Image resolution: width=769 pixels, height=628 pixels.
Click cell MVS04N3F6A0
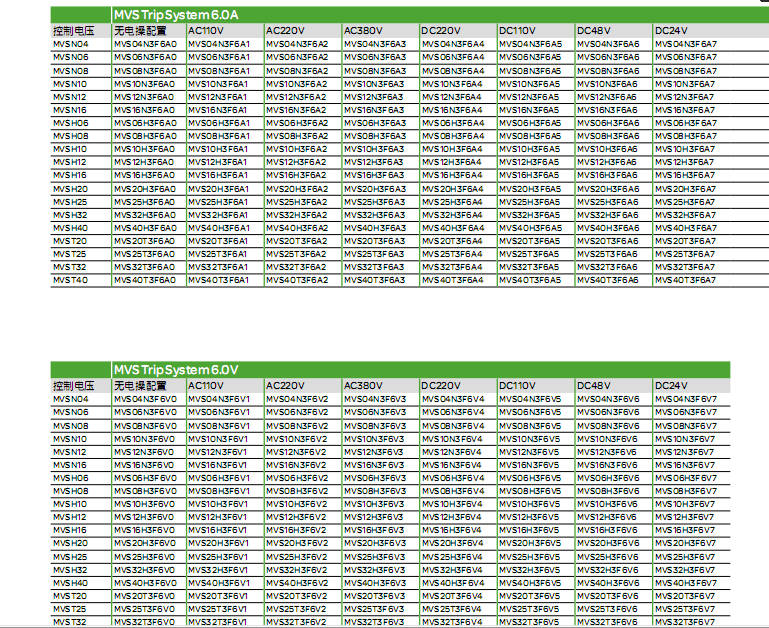(144, 45)
